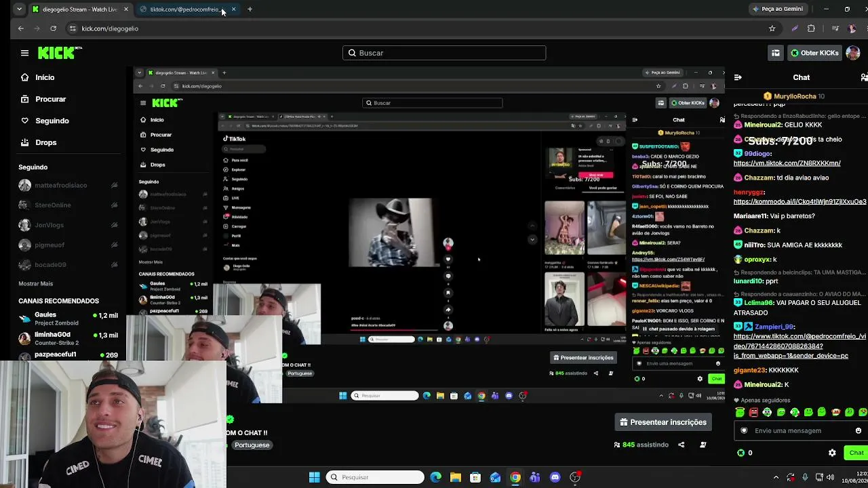Click the Obter KICKs button
The height and width of the screenshot is (488, 868).
814,53
